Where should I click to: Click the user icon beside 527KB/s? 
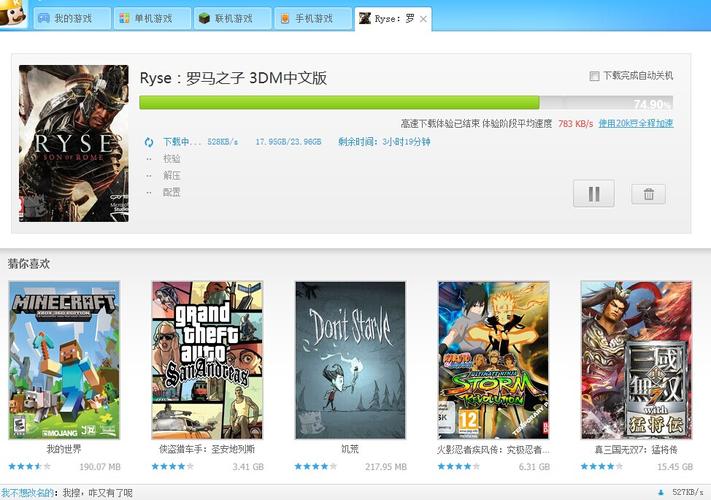point(661,492)
